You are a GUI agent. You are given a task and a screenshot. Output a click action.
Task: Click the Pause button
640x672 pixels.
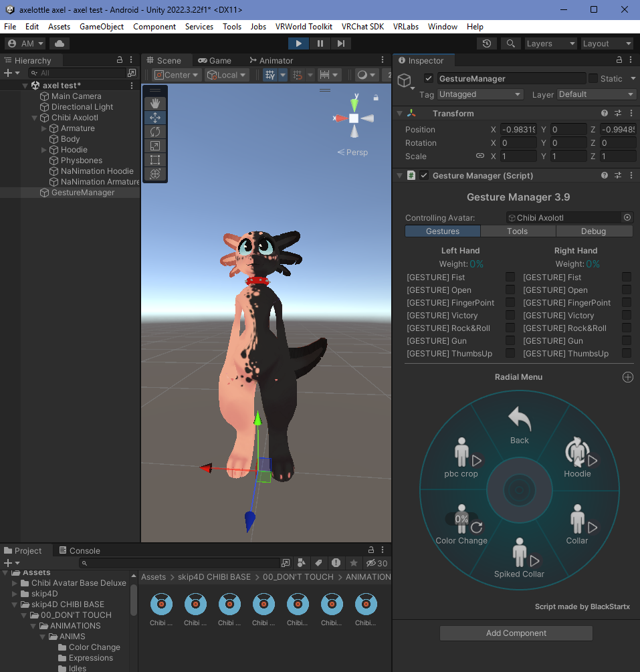point(320,43)
